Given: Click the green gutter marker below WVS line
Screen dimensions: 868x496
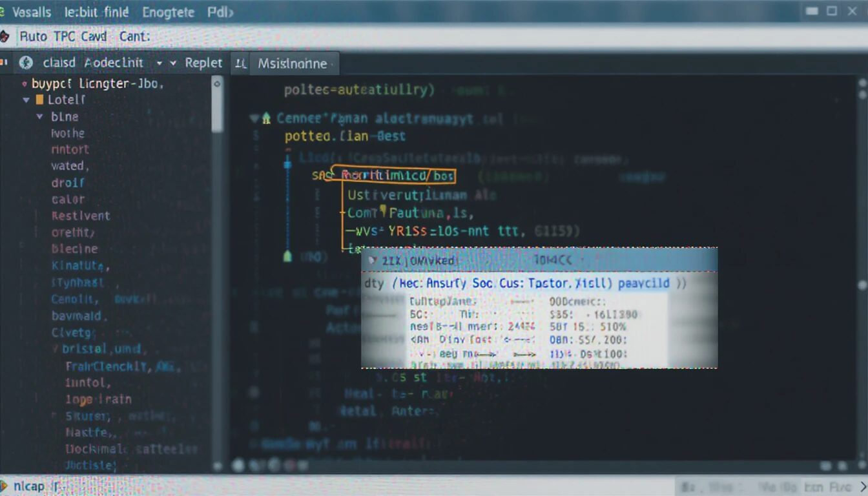Looking at the screenshot, I should [x=288, y=256].
